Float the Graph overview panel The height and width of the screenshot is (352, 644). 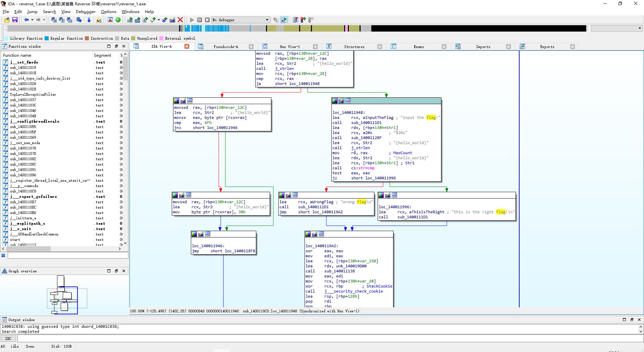pos(116,271)
